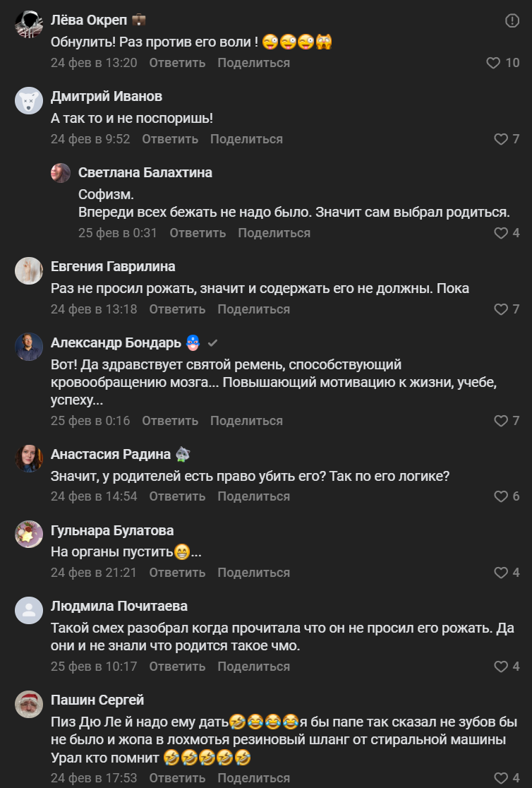Click the verified checkmark next to Александр Бондарь

pyautogui.click(x=212, y=343)
